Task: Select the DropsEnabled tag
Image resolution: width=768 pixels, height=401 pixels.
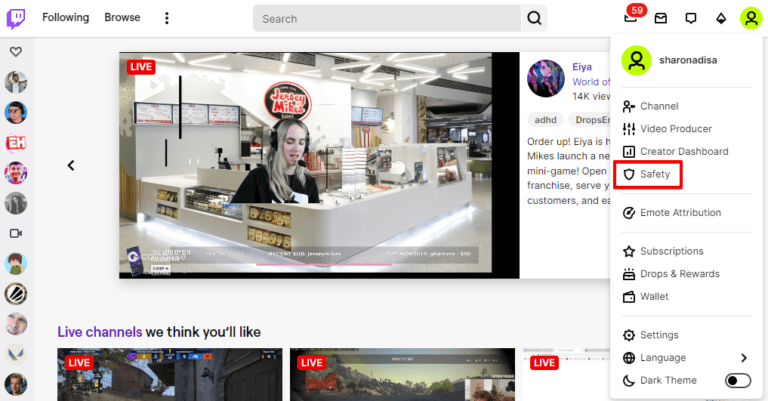Action: point(590,120)
